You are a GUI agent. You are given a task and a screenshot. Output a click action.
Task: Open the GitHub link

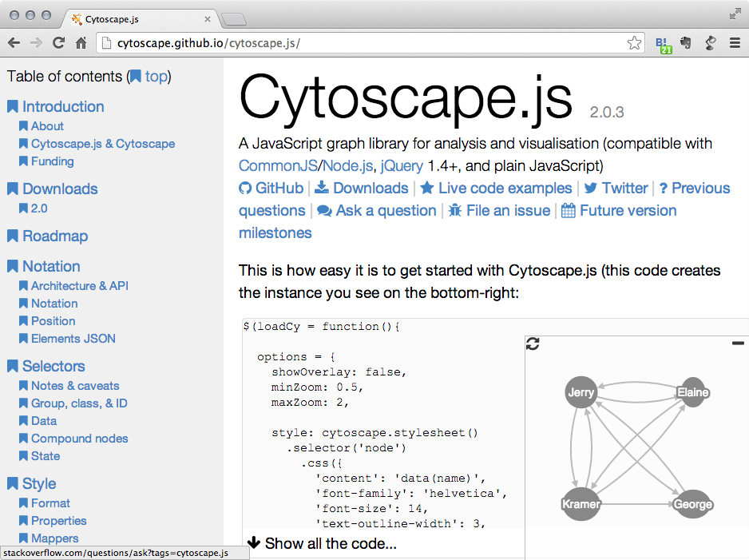pos(271,189)
